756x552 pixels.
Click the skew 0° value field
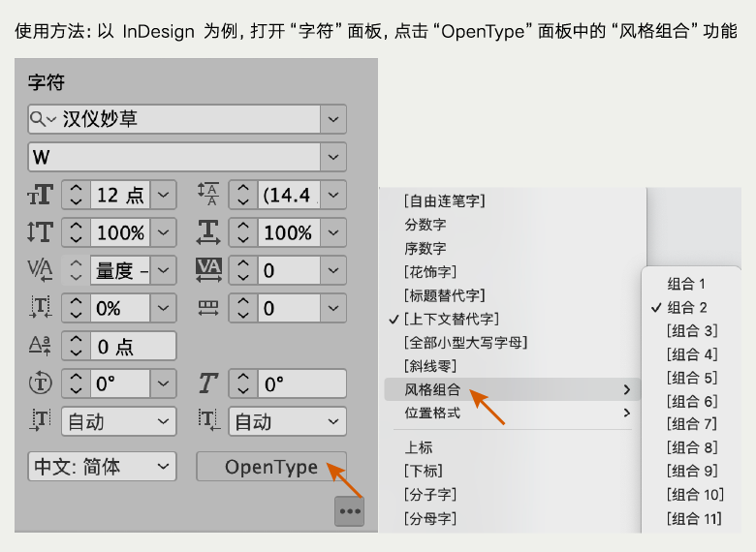tap(301, 383)
